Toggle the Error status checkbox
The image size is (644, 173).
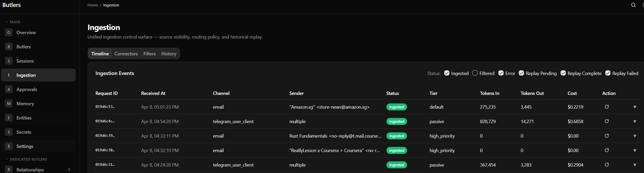click(501, 73)
